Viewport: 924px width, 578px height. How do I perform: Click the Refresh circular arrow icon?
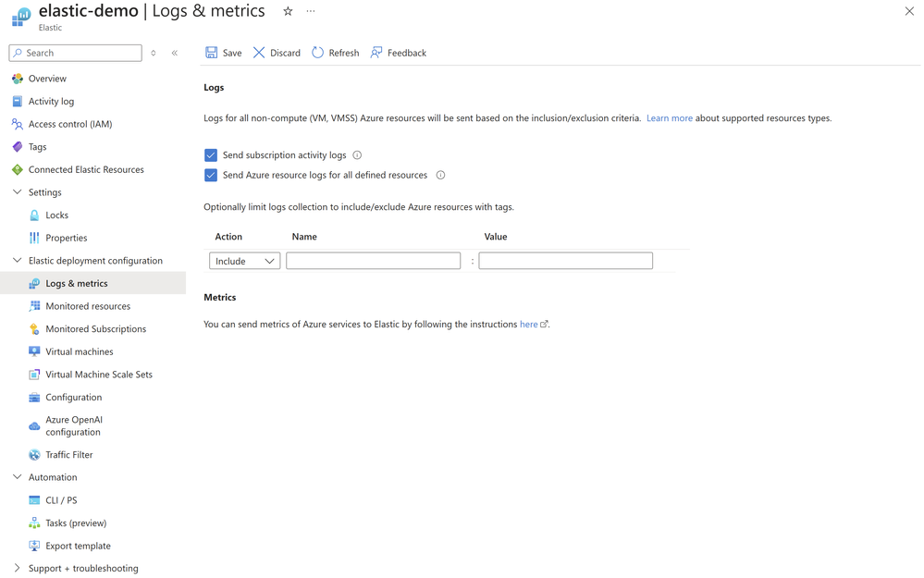coord(317,53)
